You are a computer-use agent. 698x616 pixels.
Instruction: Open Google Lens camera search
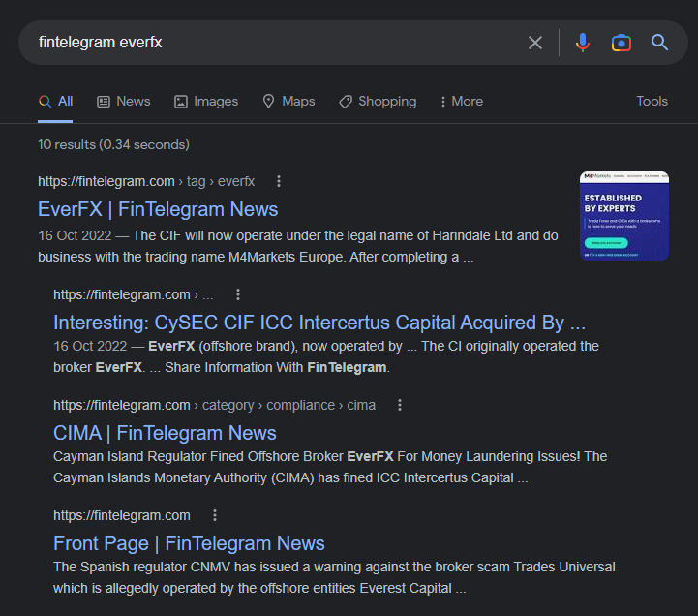click(x=621, y=43)
